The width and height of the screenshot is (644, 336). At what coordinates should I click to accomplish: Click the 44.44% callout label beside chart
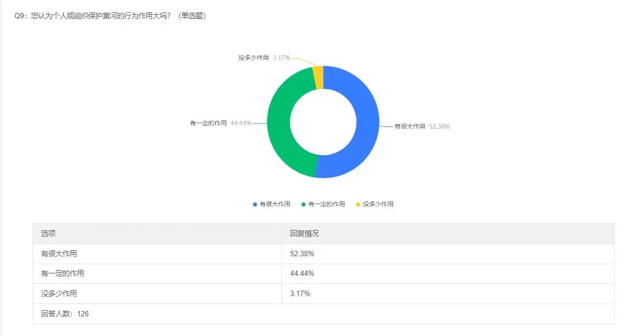240,123
